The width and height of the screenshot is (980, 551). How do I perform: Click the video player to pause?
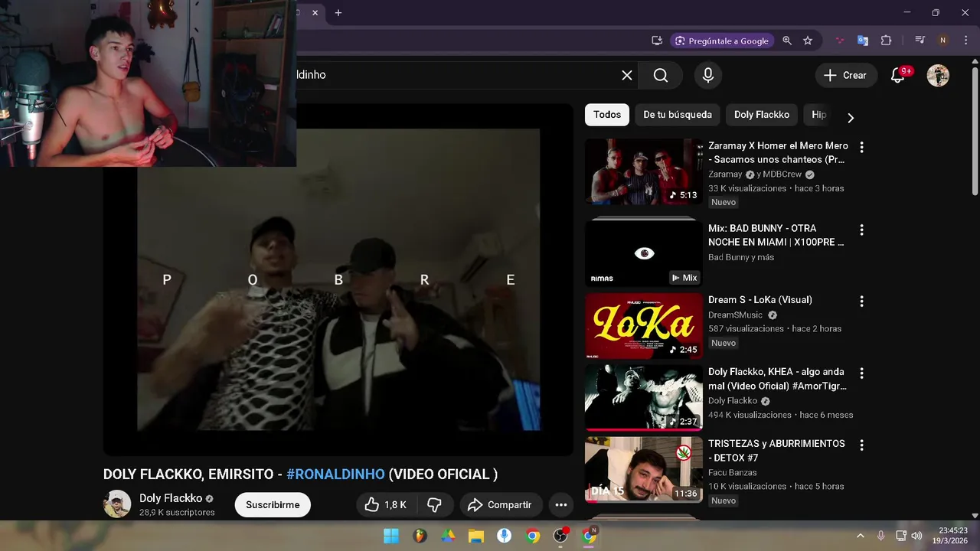(338, 279)
